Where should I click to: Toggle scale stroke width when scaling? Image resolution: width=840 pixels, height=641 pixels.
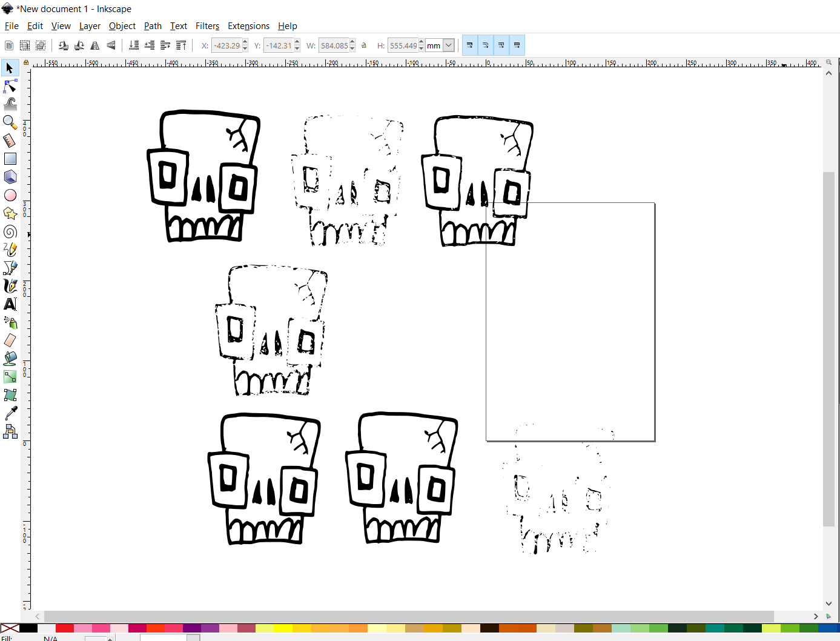click(470, 45)
